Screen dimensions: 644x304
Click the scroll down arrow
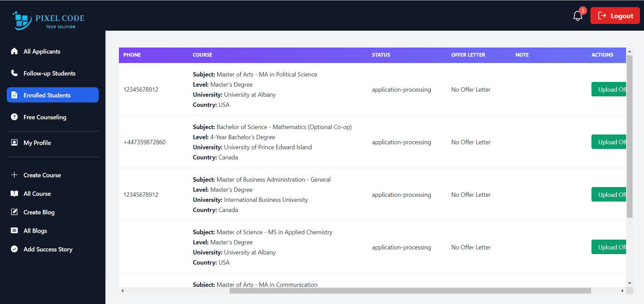(630, 283)
